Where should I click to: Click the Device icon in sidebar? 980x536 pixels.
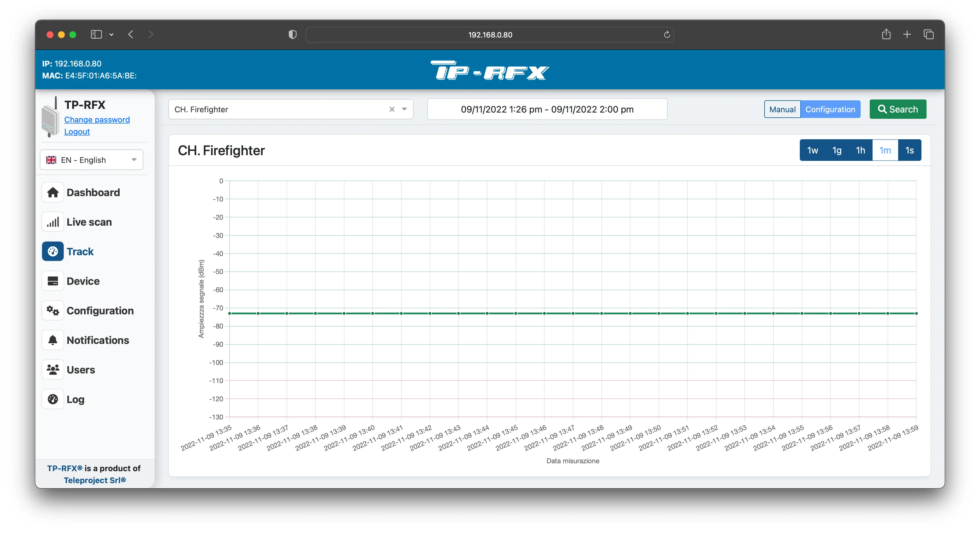pos(53,281)
